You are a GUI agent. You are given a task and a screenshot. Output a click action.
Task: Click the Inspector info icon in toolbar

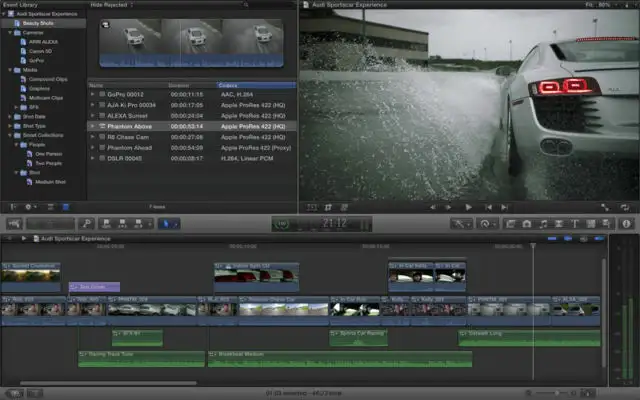627,223
